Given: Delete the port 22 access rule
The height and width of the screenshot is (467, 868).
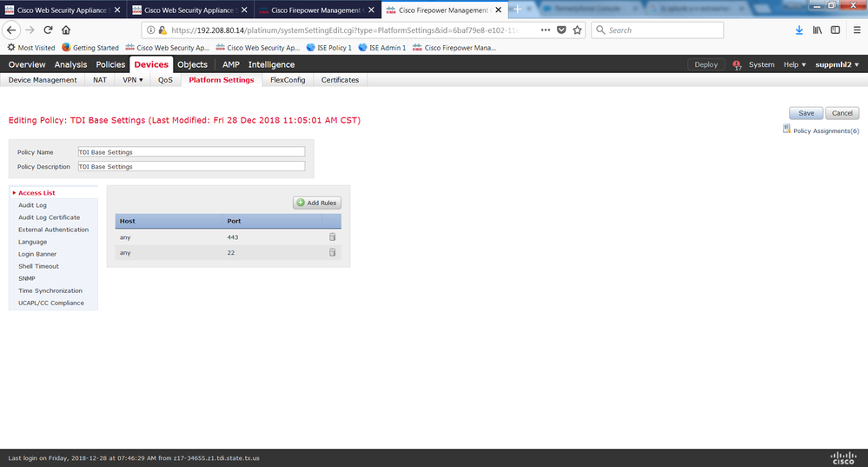Looking at the screenshot, I should point(332,252).
